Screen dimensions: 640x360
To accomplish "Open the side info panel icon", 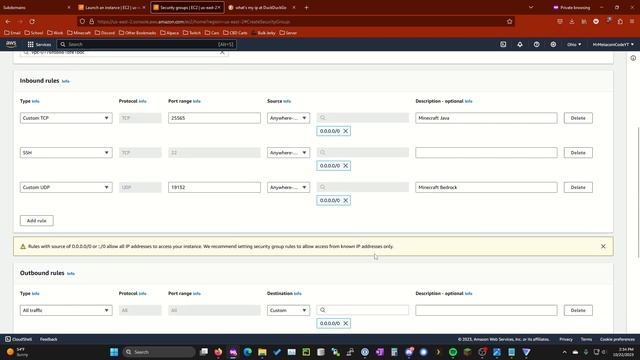I will [633, 58].
